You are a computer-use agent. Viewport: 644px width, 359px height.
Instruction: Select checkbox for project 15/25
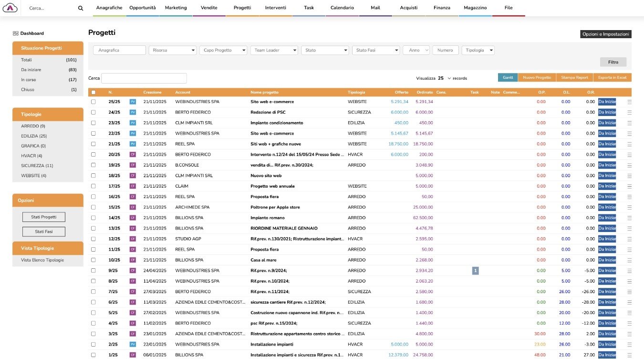coord(93,208)
